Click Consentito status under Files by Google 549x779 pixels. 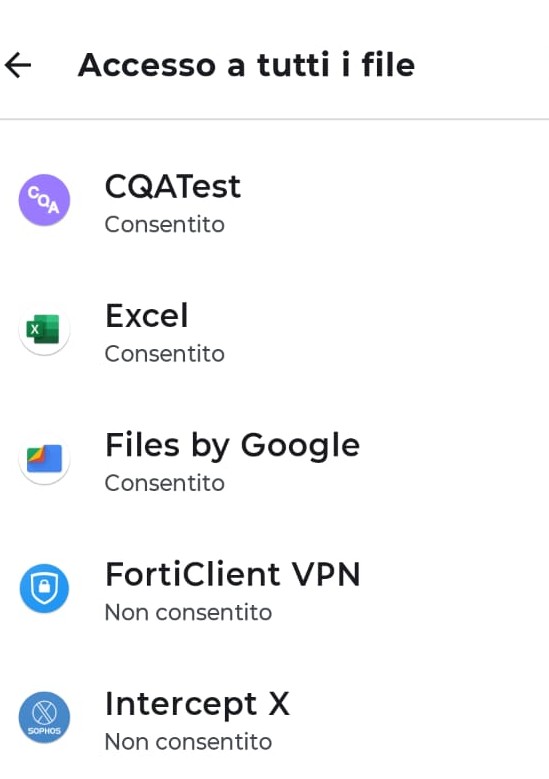click(164, 483)
